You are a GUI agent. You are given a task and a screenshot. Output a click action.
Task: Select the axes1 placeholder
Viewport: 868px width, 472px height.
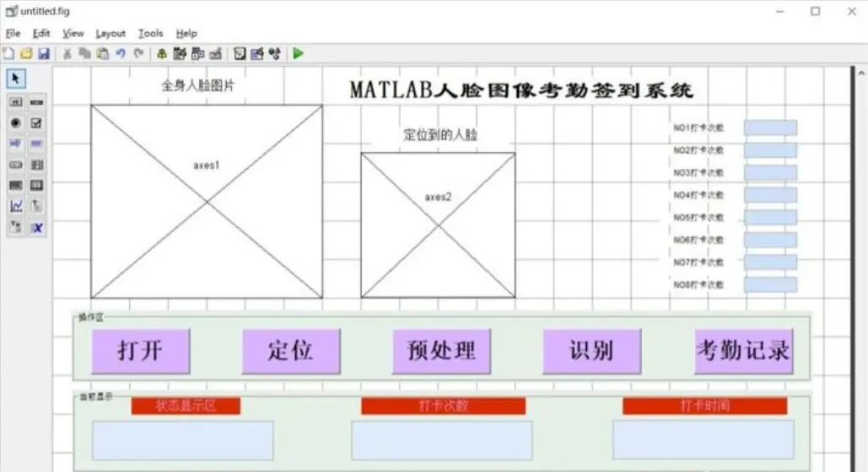coord(207,202)
